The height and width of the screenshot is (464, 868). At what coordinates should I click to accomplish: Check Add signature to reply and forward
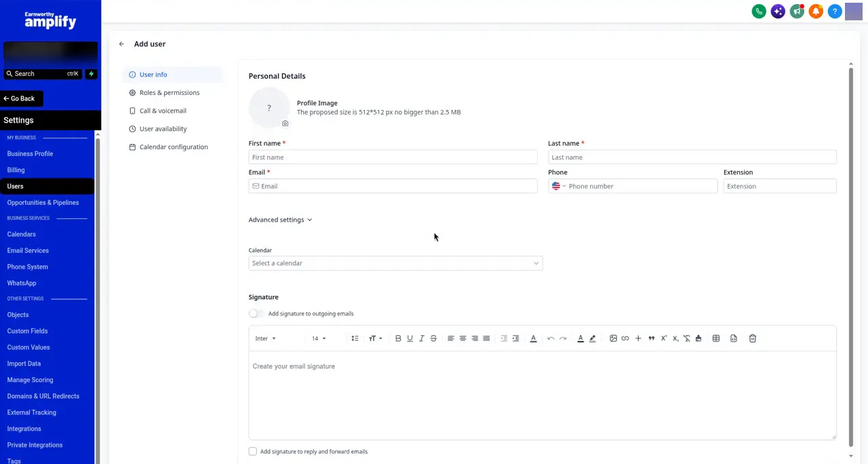click(x=253, y=451)
